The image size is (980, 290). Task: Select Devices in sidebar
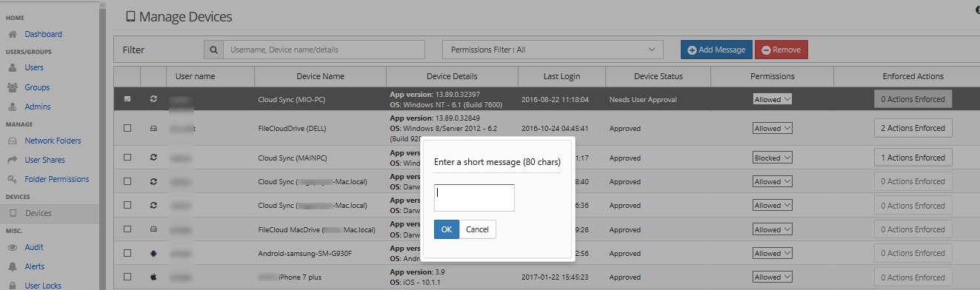tap(39, 213)
